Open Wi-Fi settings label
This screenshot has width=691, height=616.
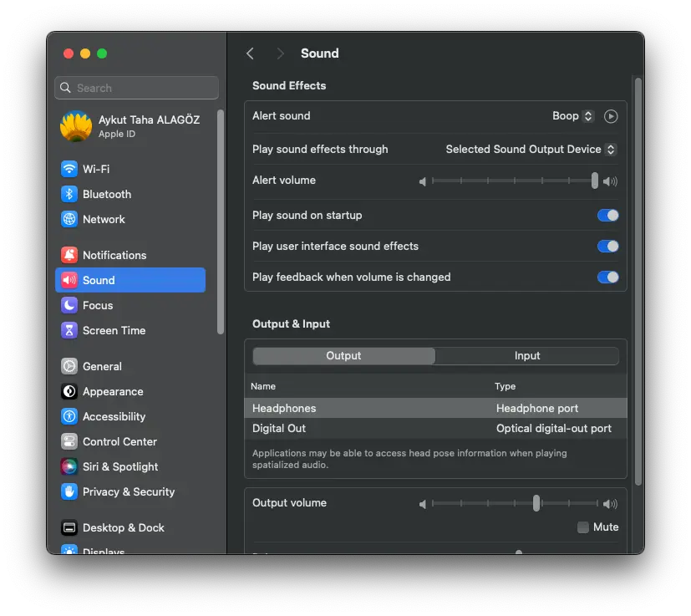coord(96,169)
